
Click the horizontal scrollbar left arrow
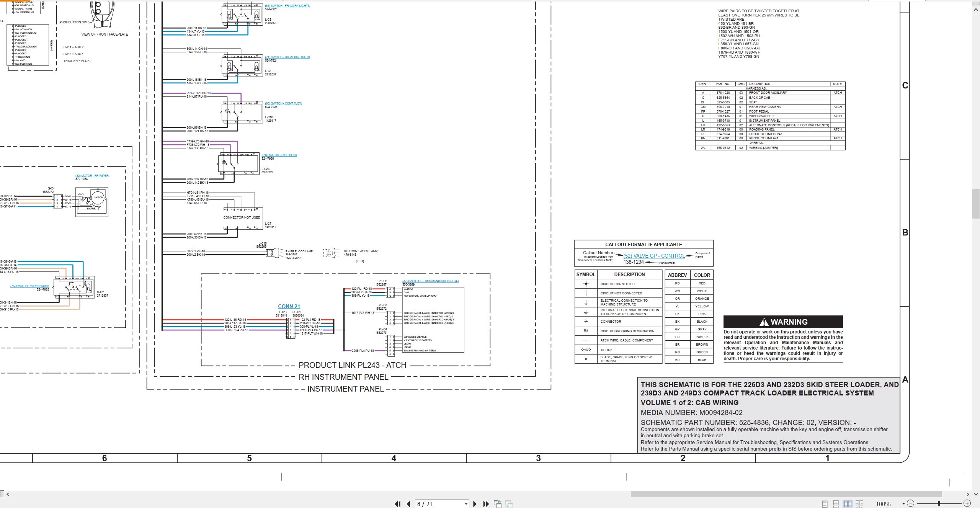click(8, 494)
